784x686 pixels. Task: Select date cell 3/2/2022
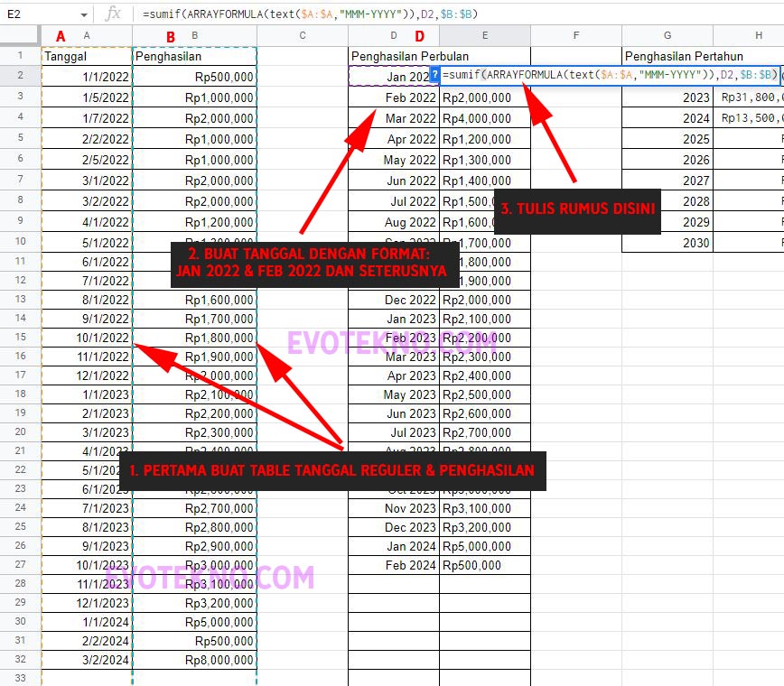pyautogui.click(x=87, y=201)
